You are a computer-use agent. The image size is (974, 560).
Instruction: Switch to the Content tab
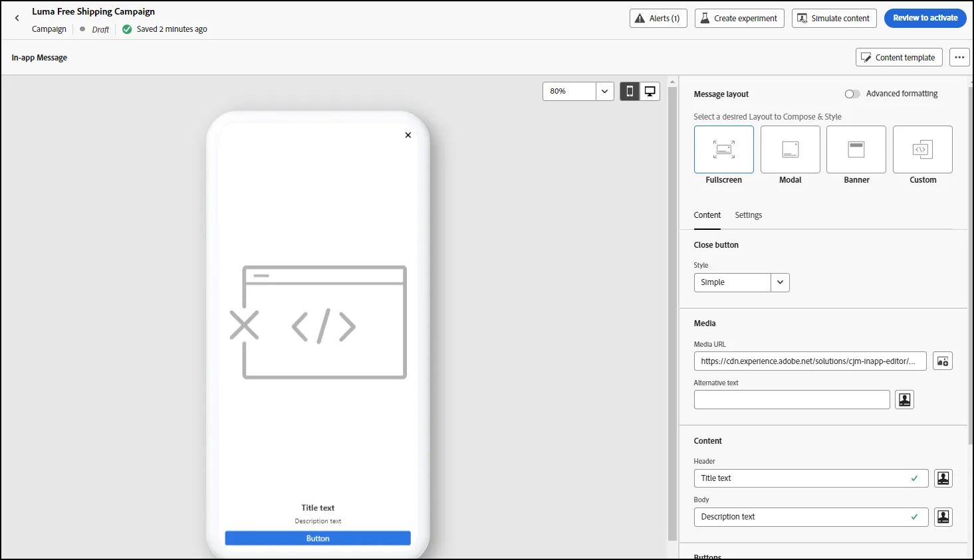pos(707,215)
